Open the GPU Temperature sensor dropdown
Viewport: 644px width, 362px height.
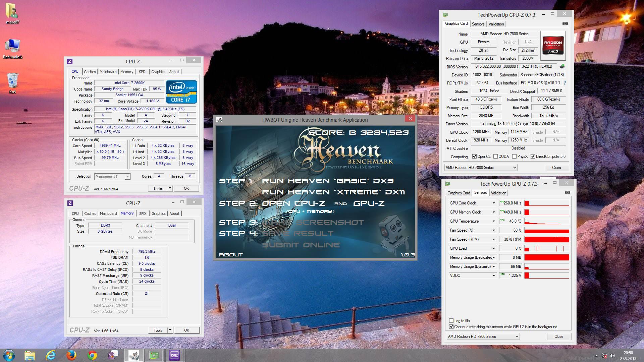(x=494, y=221)
